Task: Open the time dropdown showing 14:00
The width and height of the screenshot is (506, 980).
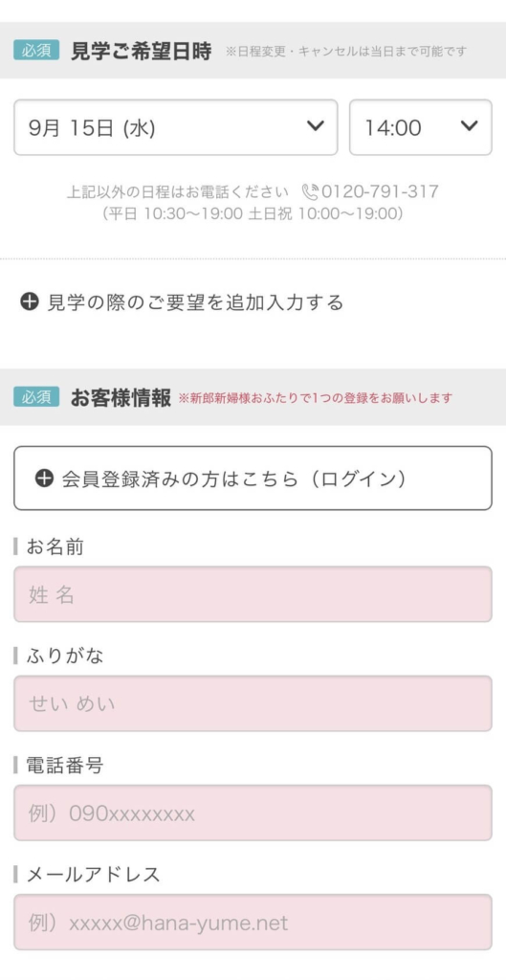Action: pyautogui.click(x=421, y=127)
